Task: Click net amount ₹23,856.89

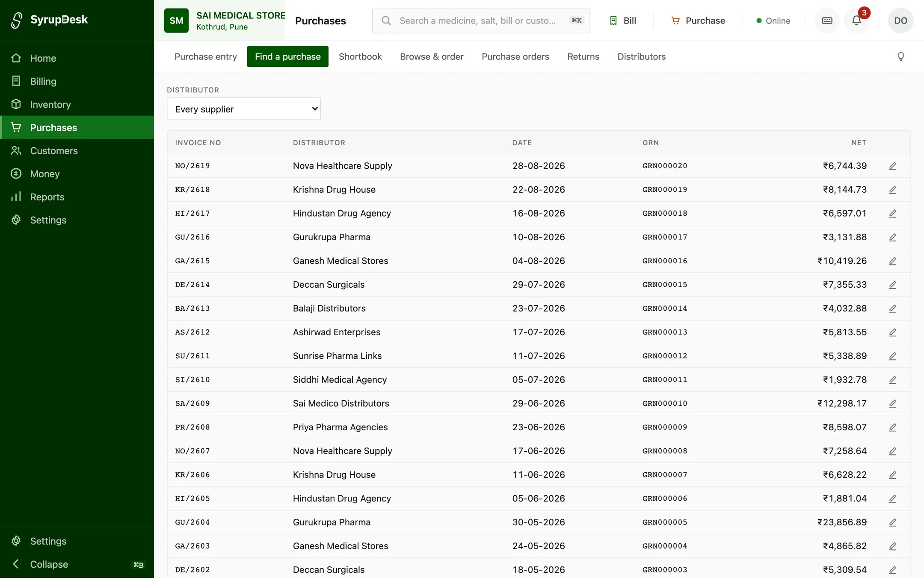Action: [842, 522]
